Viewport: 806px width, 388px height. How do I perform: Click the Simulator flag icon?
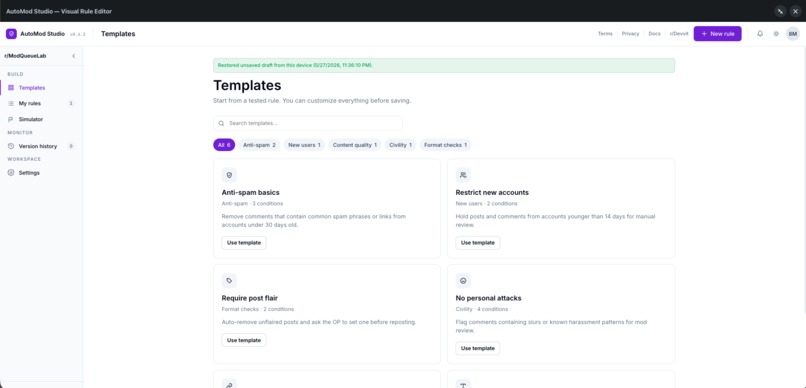11,119
